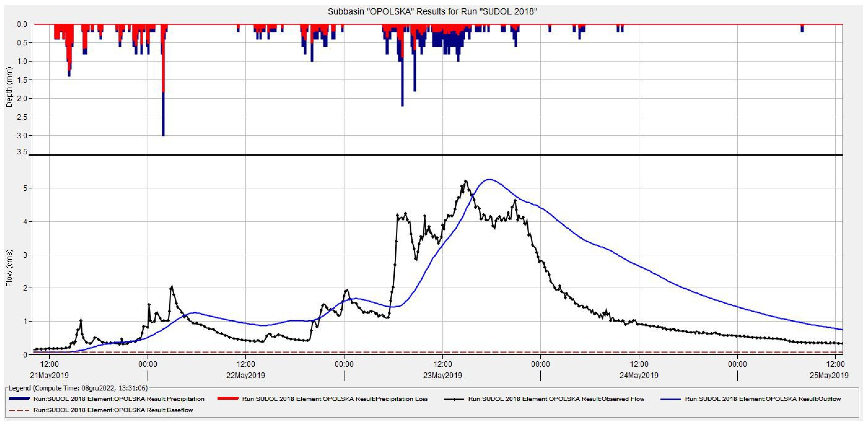Click the tallest precipitation bar reaching 3.0 mm
Screen dimensions: 868x425
(x=163, y=114)
